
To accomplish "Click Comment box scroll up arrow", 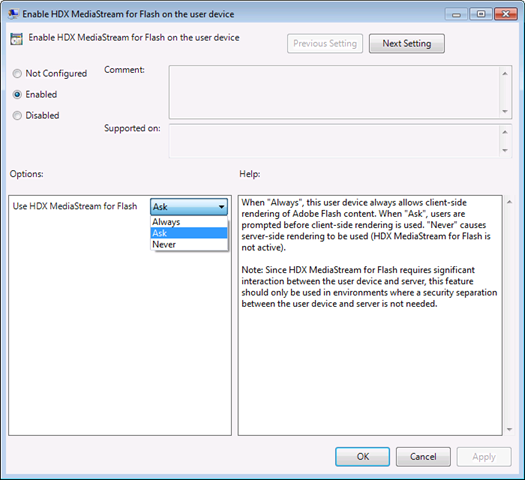I will 505,73.
